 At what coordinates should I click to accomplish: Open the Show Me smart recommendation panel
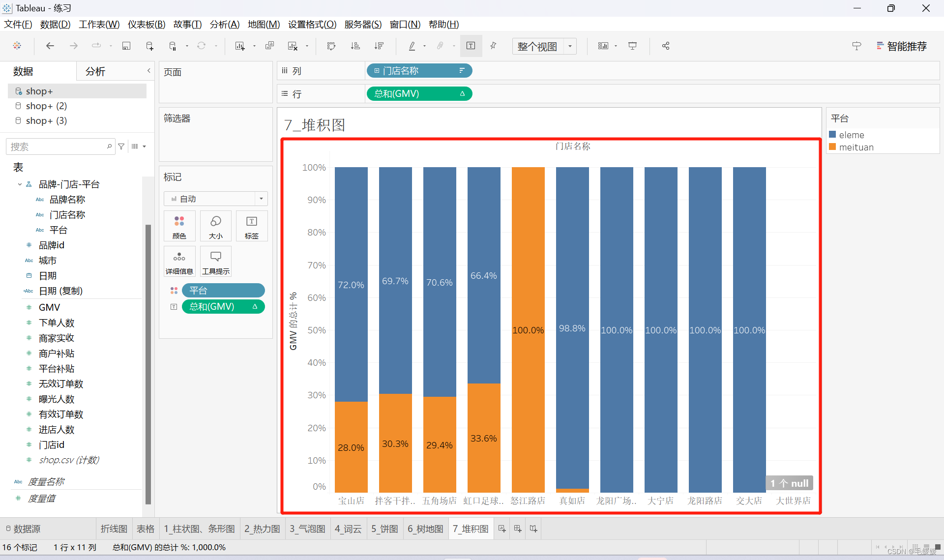(902, 46)
